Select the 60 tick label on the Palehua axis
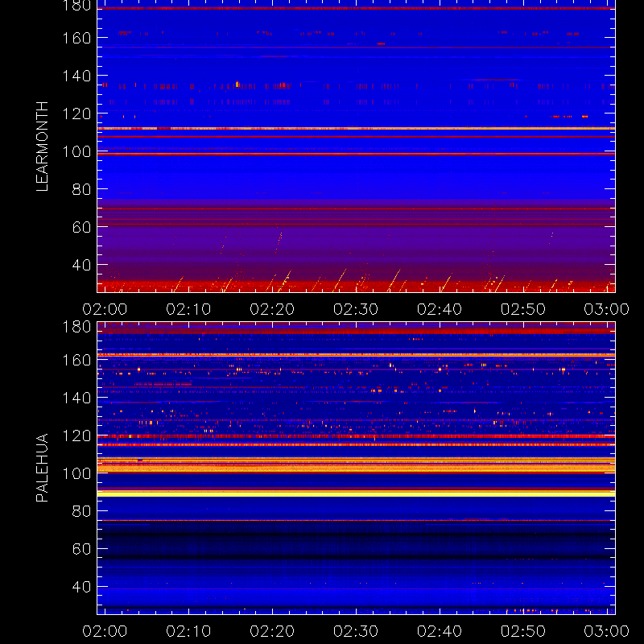The width and height of the screenshot is (644, 644). coord(81,549)
